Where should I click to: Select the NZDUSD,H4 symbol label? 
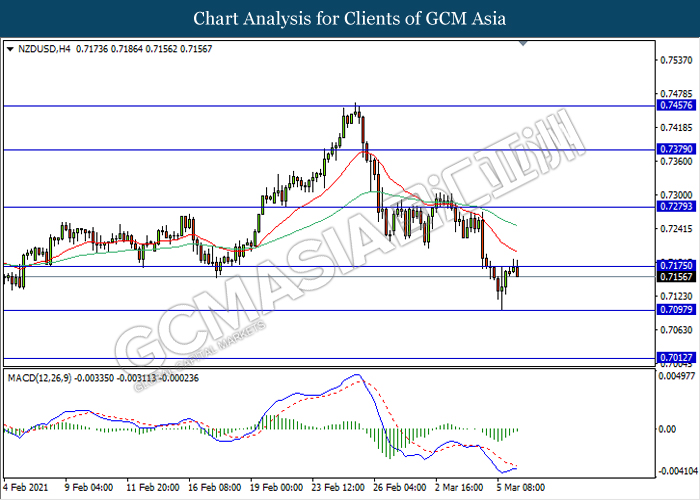click(44, 49)
